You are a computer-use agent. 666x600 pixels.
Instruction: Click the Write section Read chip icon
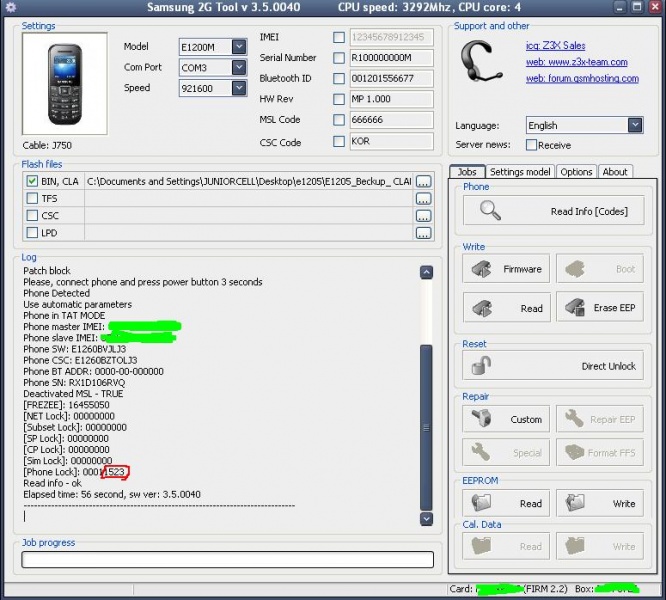click(481, 308)
